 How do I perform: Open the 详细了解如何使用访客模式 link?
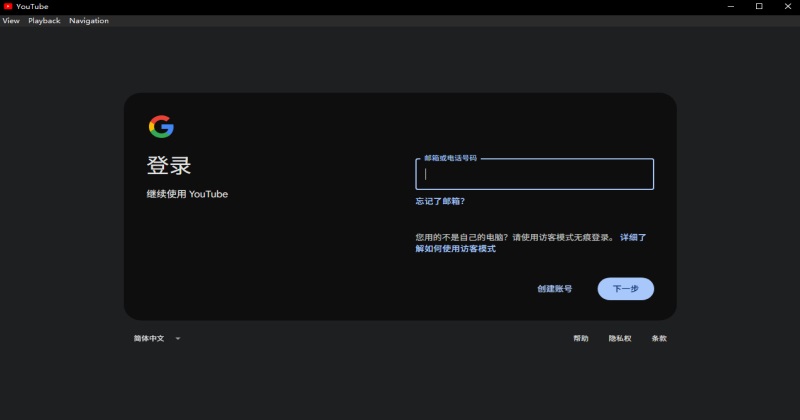[x=456, y=249]
